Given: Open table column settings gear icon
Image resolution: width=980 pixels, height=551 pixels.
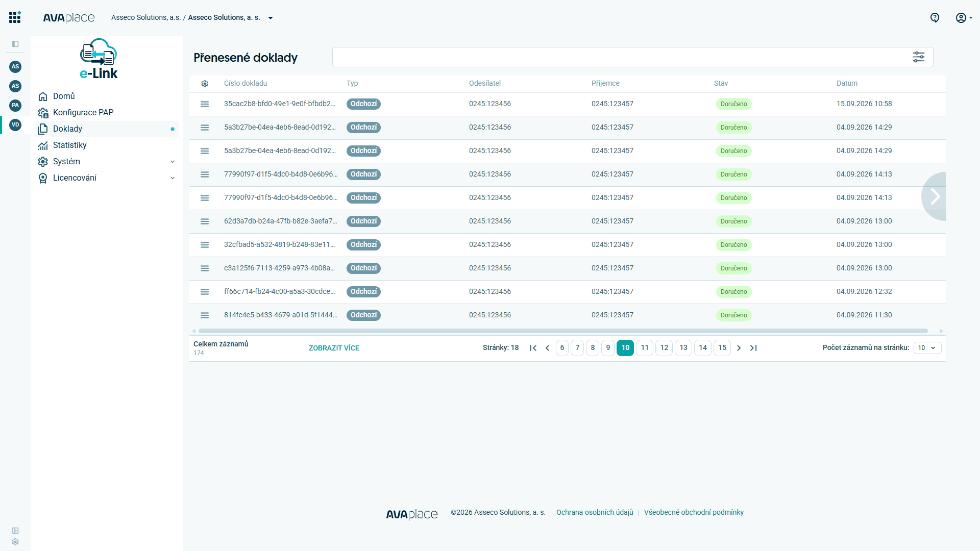Looking at the screenshot, I should [x=205, y=84].
